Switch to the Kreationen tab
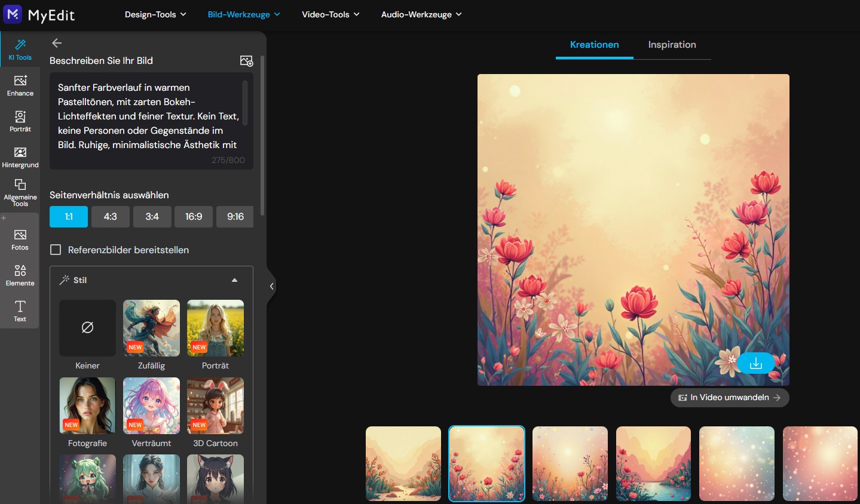Screen dimensions: 860x504 pyautogui.click(x=594, y=45)
